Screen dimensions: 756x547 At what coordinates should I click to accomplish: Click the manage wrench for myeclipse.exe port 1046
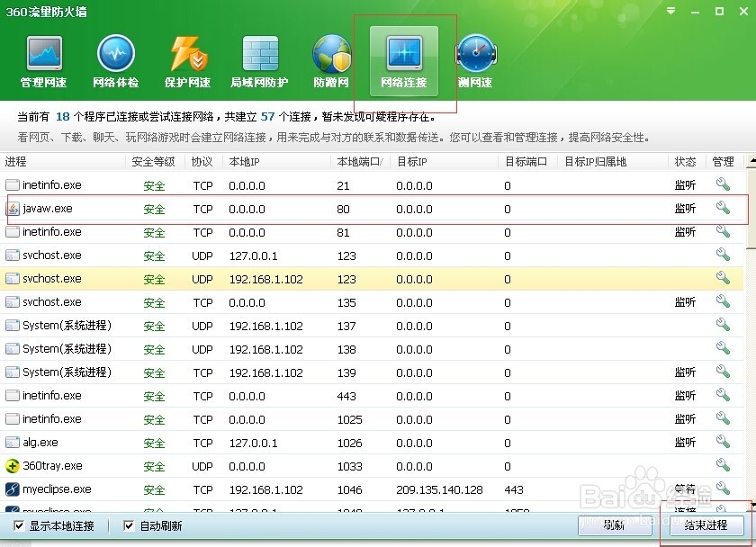pyautogui.click(x=723, y=489)
